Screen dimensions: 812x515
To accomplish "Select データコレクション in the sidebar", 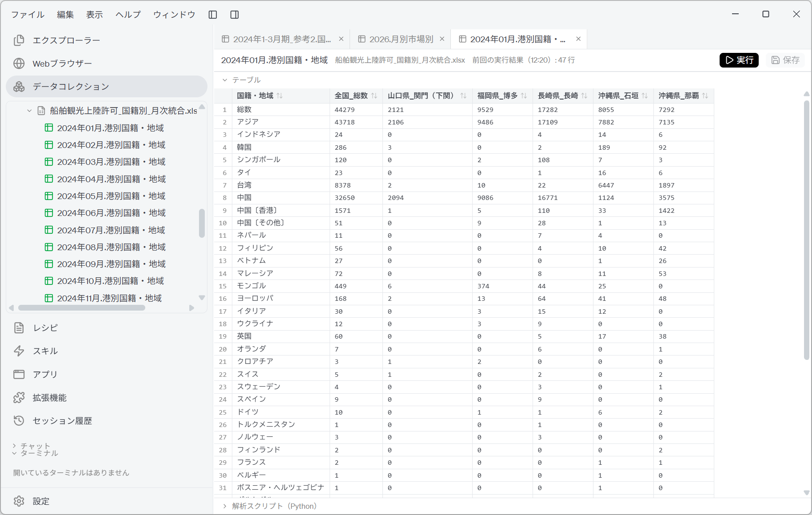I will click(x=107, y=87).
